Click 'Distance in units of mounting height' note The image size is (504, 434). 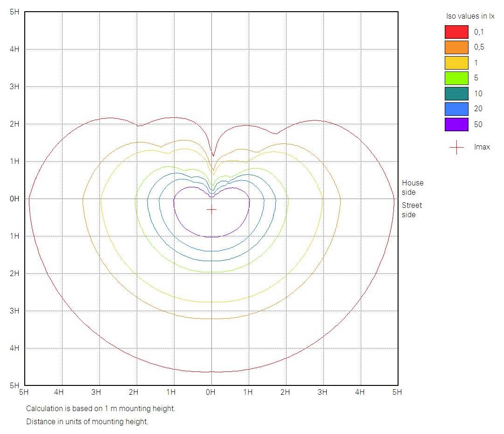(x=87, y=421)
